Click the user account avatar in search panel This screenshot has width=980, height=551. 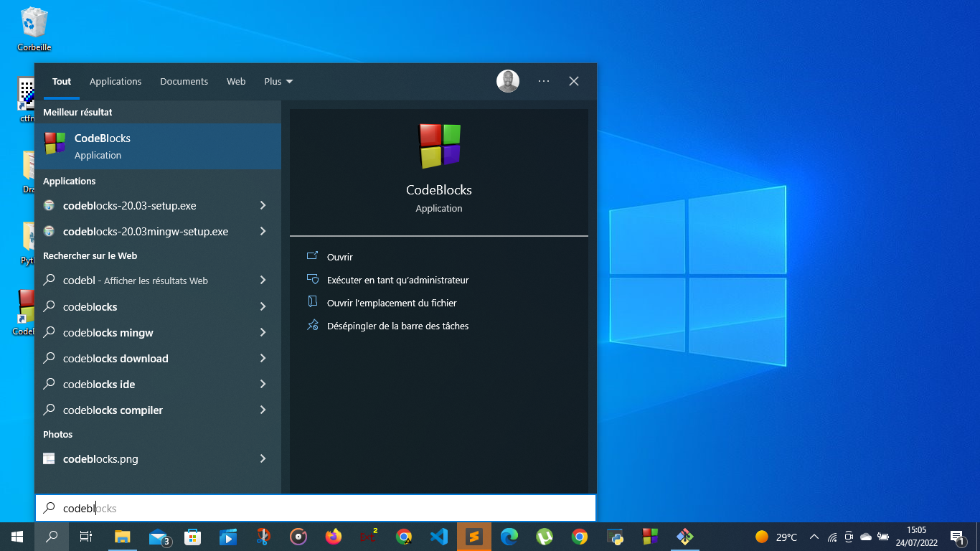[508, 81]
